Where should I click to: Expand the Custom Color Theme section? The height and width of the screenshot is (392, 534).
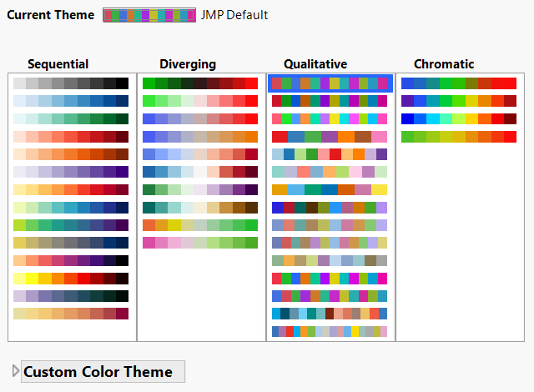15,371
